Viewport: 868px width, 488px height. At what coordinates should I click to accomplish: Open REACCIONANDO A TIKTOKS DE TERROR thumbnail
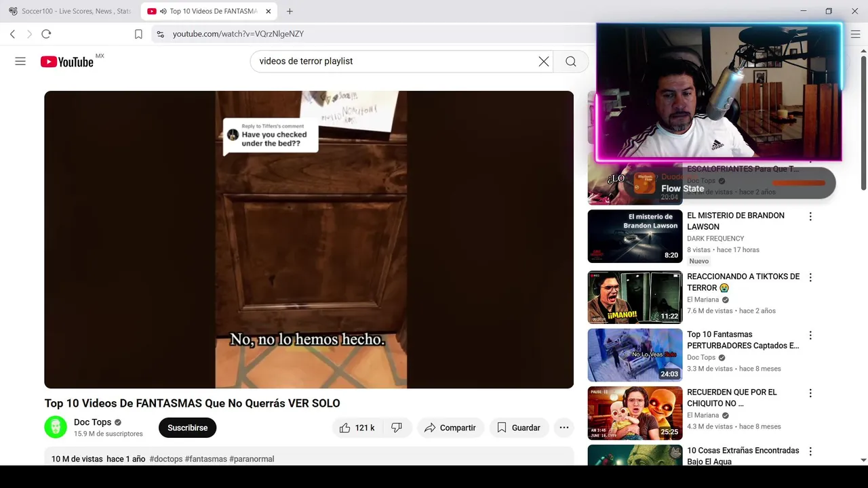click(635, 297)
